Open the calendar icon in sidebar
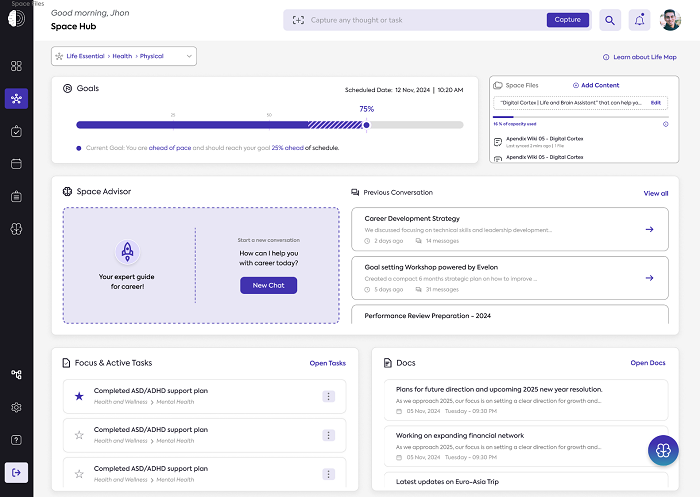700x497 pixels. (x=16, y=164)
